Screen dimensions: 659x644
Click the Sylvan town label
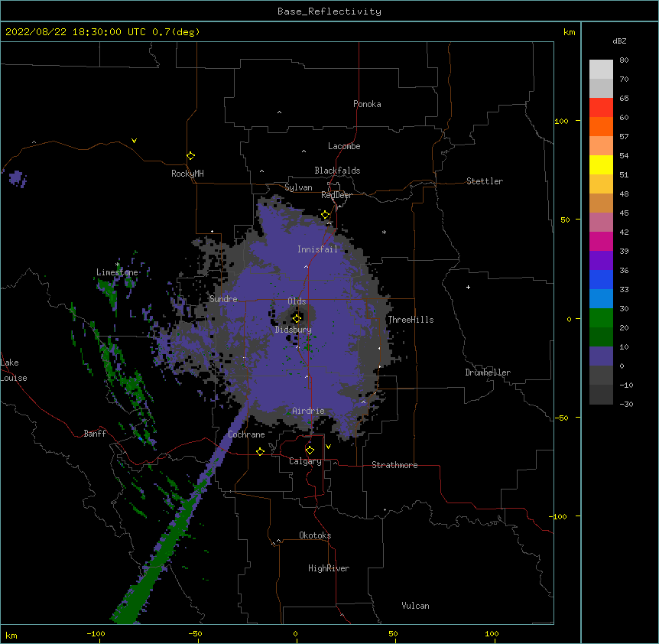tap(298, 187)
